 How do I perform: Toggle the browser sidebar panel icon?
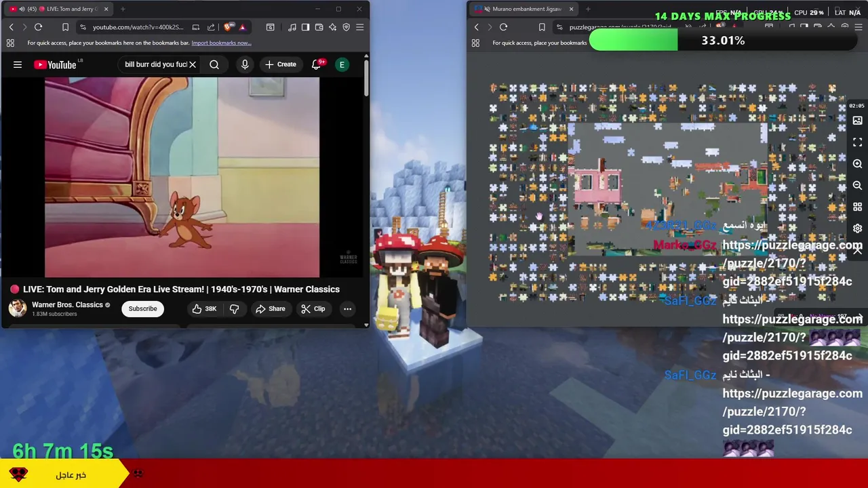305,27
